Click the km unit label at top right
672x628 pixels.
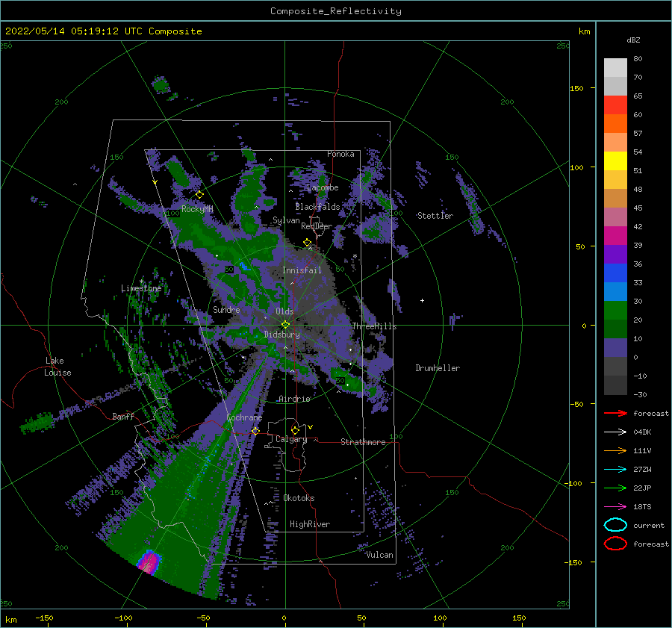coord(584,31)
